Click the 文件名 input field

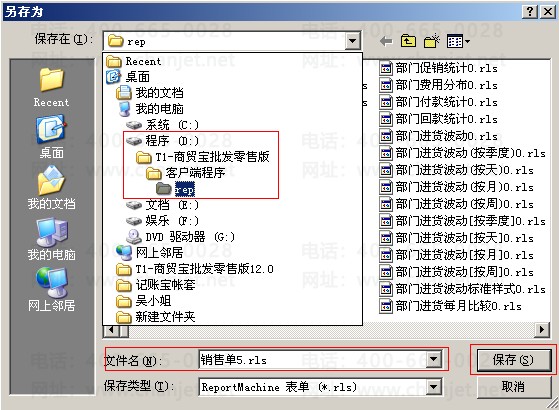pos(313,360)
